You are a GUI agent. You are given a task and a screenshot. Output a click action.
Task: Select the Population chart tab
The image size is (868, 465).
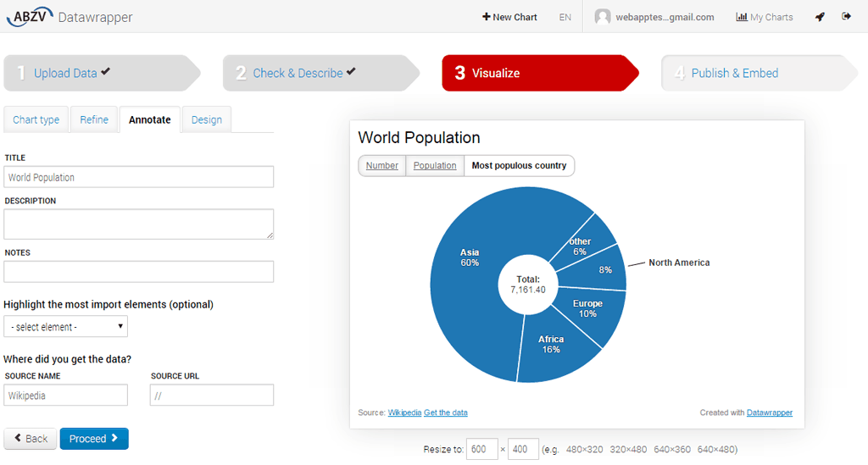[x=435, y=165]
